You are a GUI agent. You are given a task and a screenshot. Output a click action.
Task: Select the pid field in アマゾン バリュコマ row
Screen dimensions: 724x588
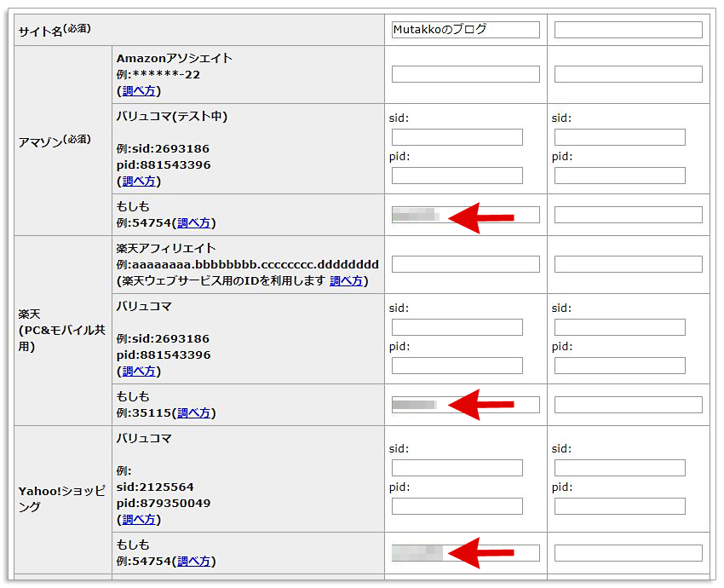(457, 176)
